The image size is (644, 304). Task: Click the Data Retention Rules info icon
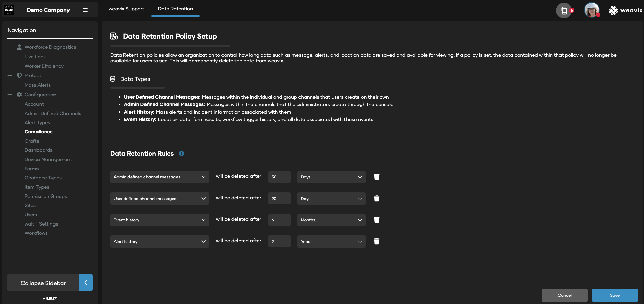(181, 154)
